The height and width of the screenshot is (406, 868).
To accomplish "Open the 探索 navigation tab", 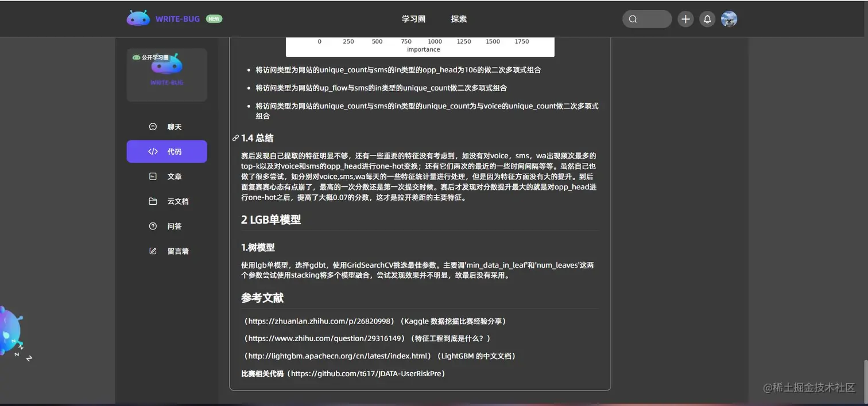I will [x=459, y=19].
